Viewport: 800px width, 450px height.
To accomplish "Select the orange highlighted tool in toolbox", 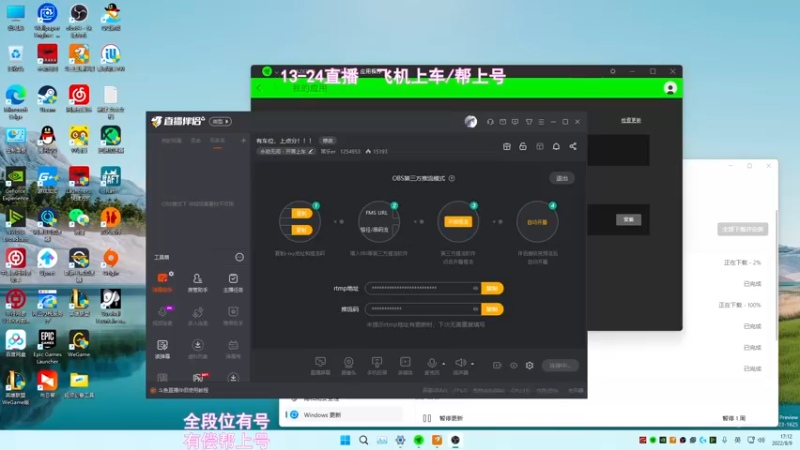I will point(163,282).
